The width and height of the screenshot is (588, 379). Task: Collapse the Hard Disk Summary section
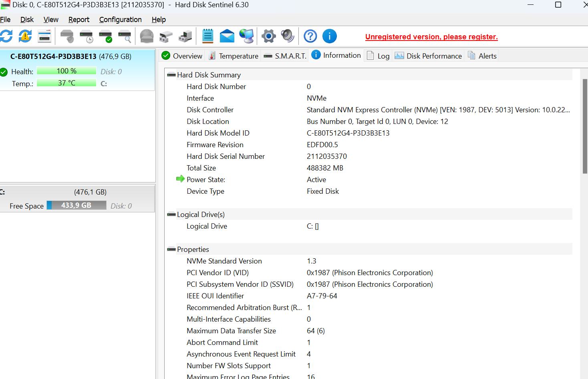click(x=172, y=75)
